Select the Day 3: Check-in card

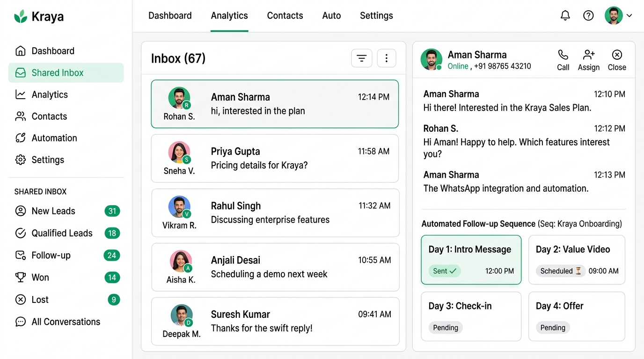coord(471,316)
